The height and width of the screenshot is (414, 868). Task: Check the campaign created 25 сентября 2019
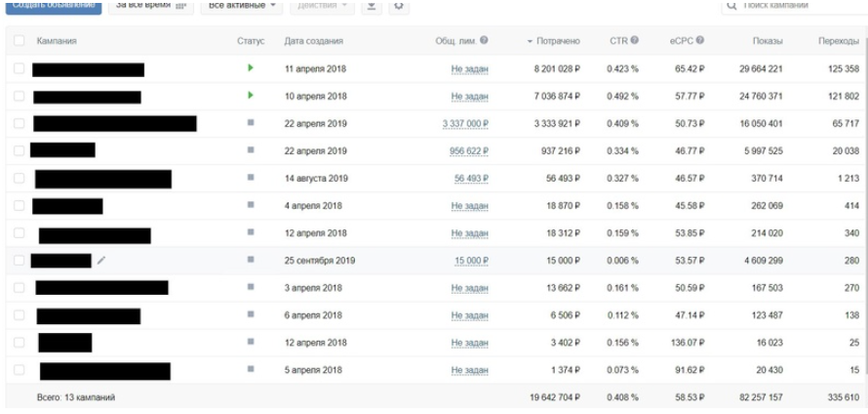point(20,260)
